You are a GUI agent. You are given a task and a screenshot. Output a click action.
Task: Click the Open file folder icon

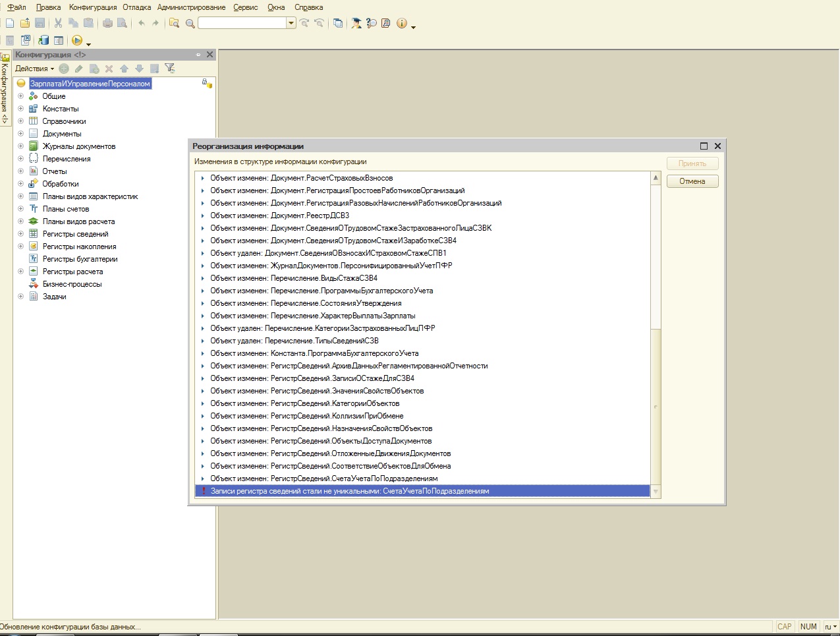coord(25,23)
